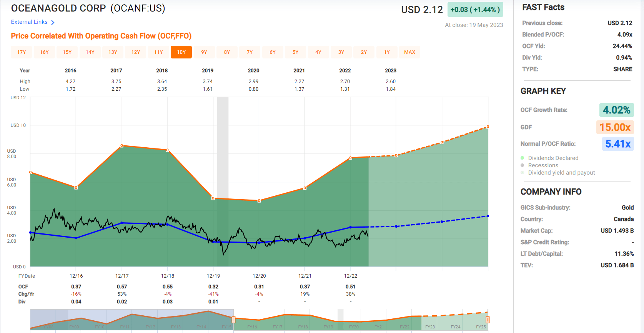Click LT Debt/Capital value 11.36%

click(624, 254)
